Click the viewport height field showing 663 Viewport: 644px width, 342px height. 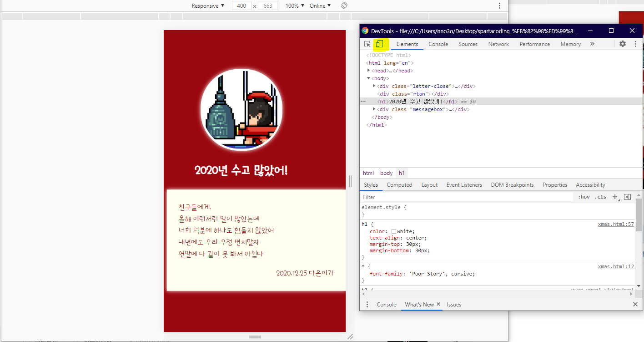(267, 5)
